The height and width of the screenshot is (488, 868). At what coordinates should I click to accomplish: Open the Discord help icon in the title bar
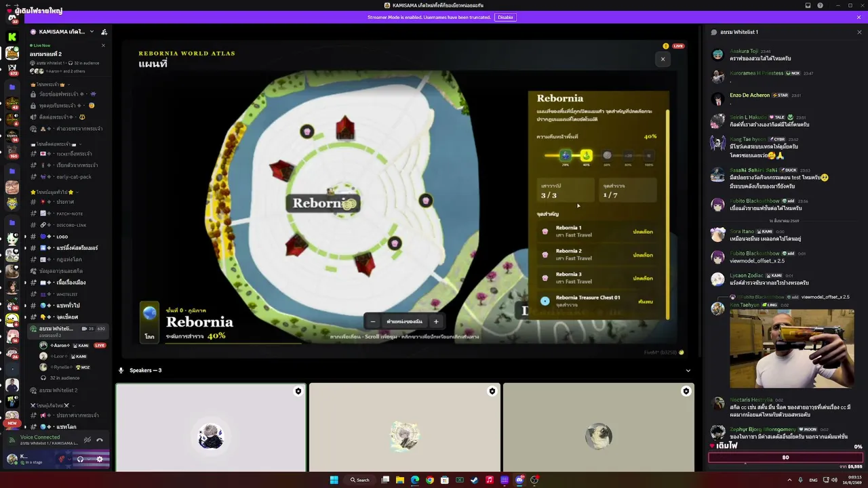pos(820,5)
